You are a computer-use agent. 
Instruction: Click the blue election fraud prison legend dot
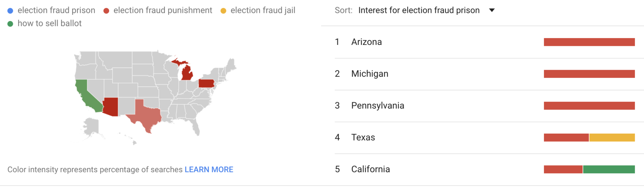point(10,11)
